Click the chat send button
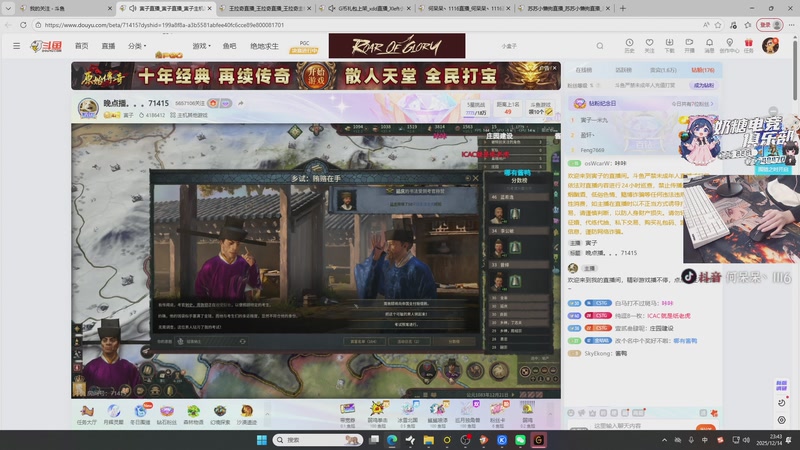Image resolution: width=800 pixels, height=450 pixels. click(x=706, y=428)
